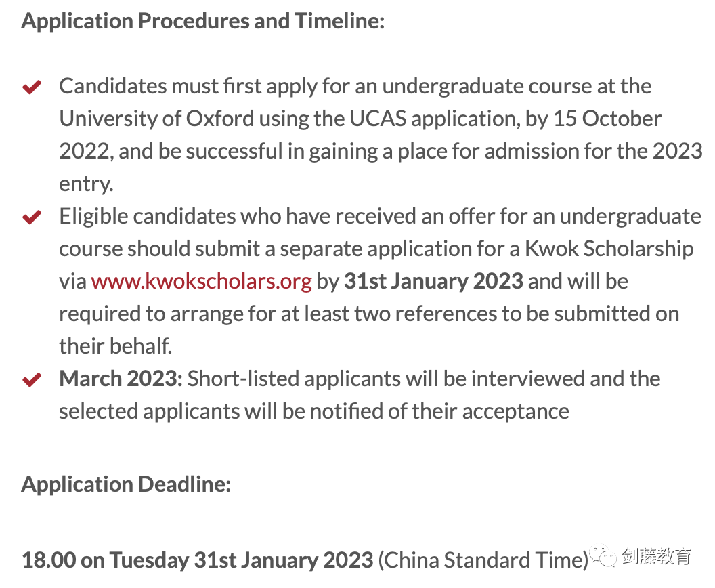Click the "Application Procedures and Timeline:" heading
Viewport: 715px width, 588px height.
(203, 21)
